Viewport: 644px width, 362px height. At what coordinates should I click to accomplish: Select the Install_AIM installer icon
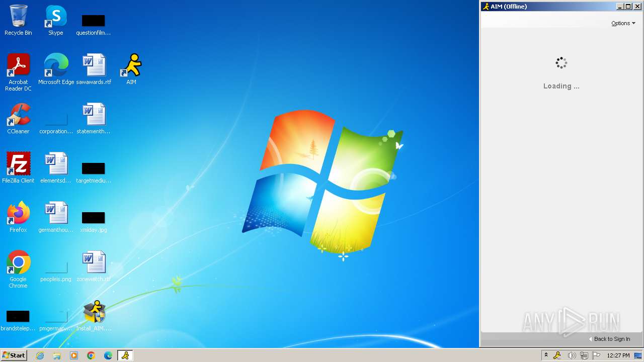[x=94, y=316]
